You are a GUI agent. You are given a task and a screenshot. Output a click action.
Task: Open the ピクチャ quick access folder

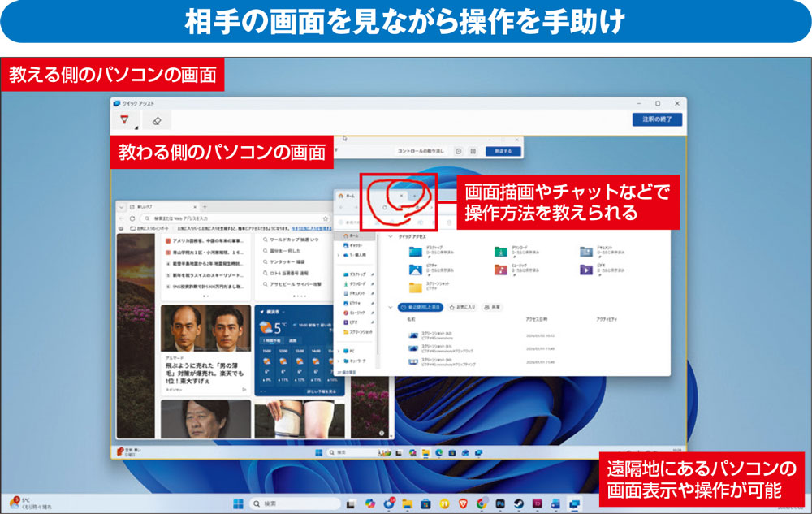[430, 269]
